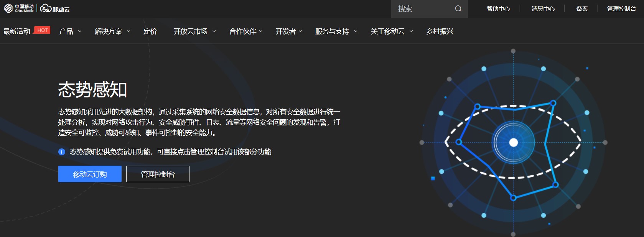Click the HOT badge next to 最新活动
The width and height of the screenshot is (644, 237).
[x=43, y=30]
